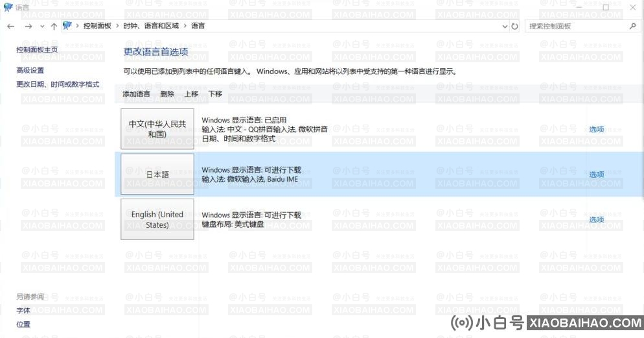Click '输入法: 微软输入法, Baidu IME' text

(x=249, y=179)
